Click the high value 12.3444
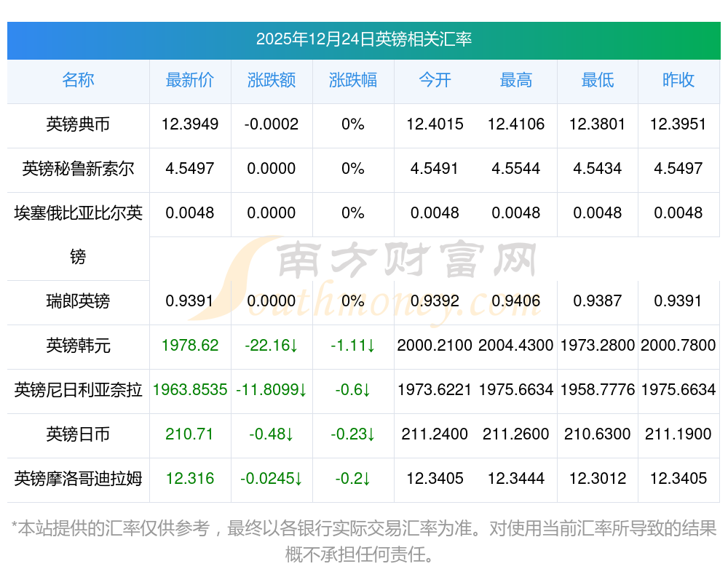The width and height of the screenshot is (728, 577). point(516,479)
